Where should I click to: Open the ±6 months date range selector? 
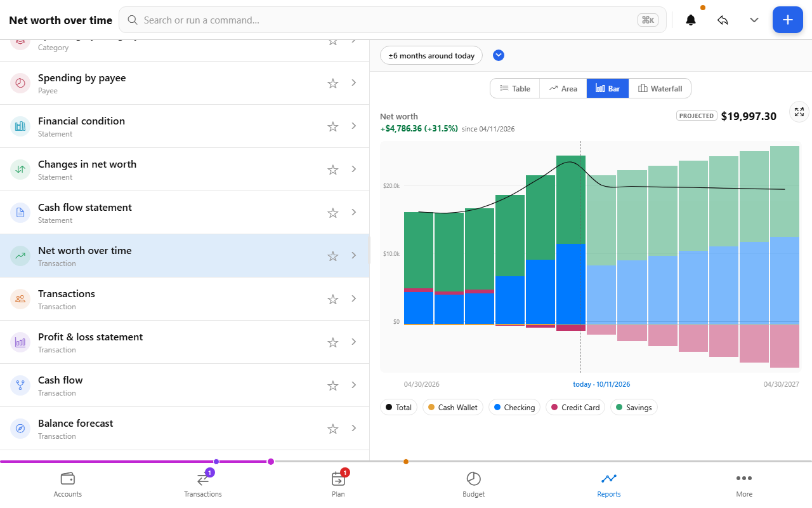(431, 56)
